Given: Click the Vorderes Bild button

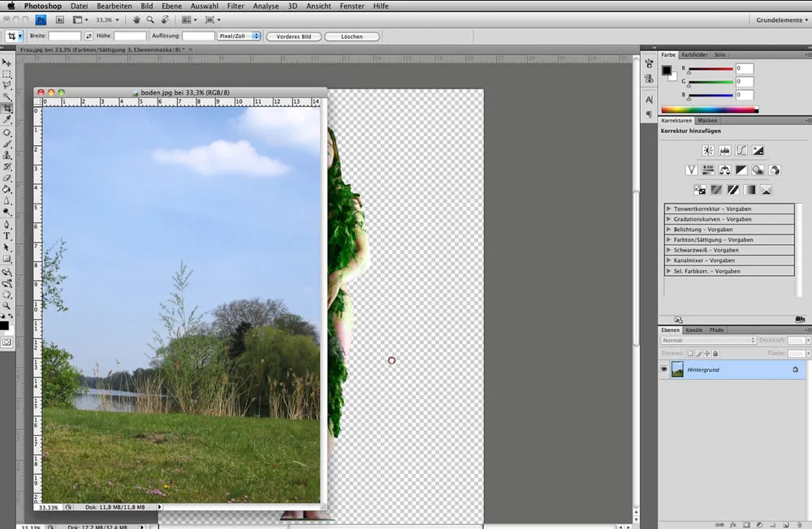Looking at the screenshot, I should click(x=293, y=36).
